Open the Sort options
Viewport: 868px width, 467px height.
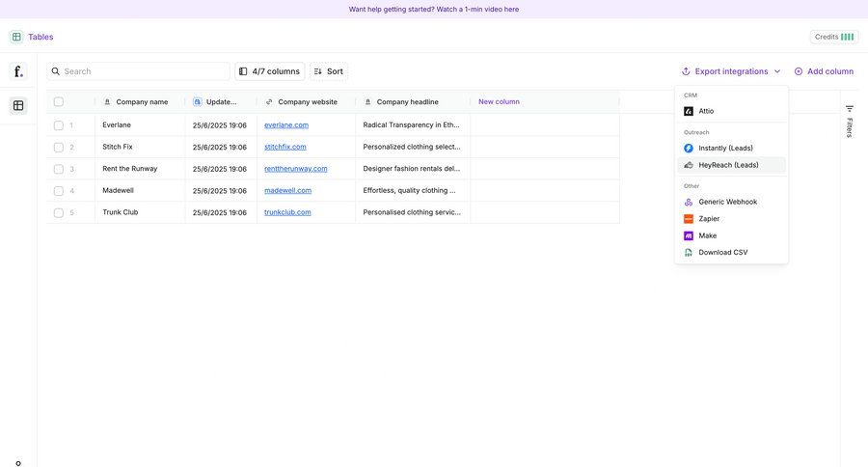point(329,71)
